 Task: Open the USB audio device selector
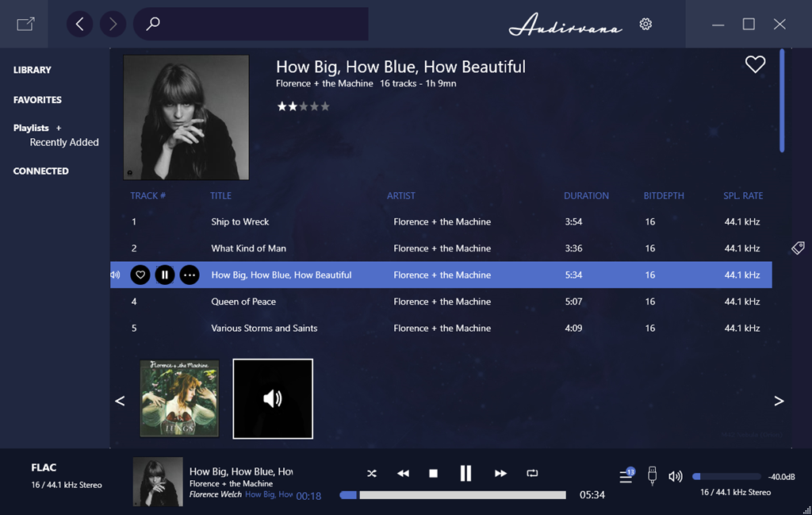point(652,475)
